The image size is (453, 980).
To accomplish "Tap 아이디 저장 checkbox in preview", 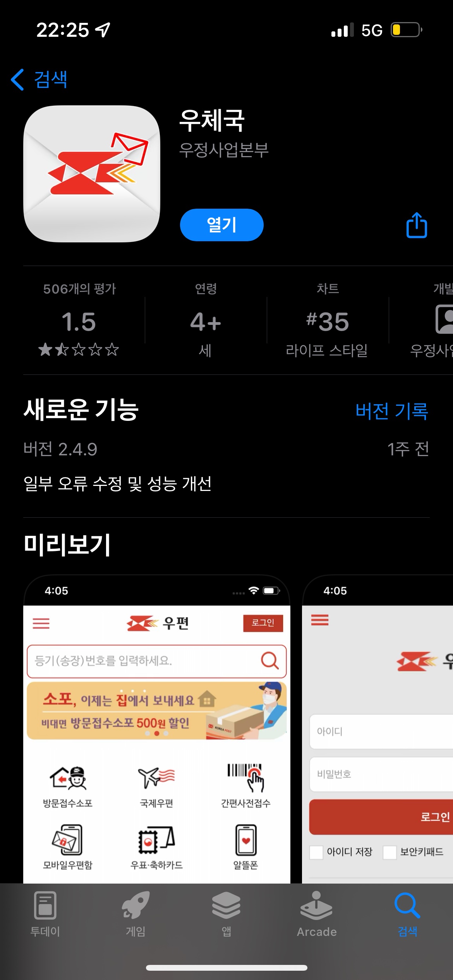I will tap(316, 852).
